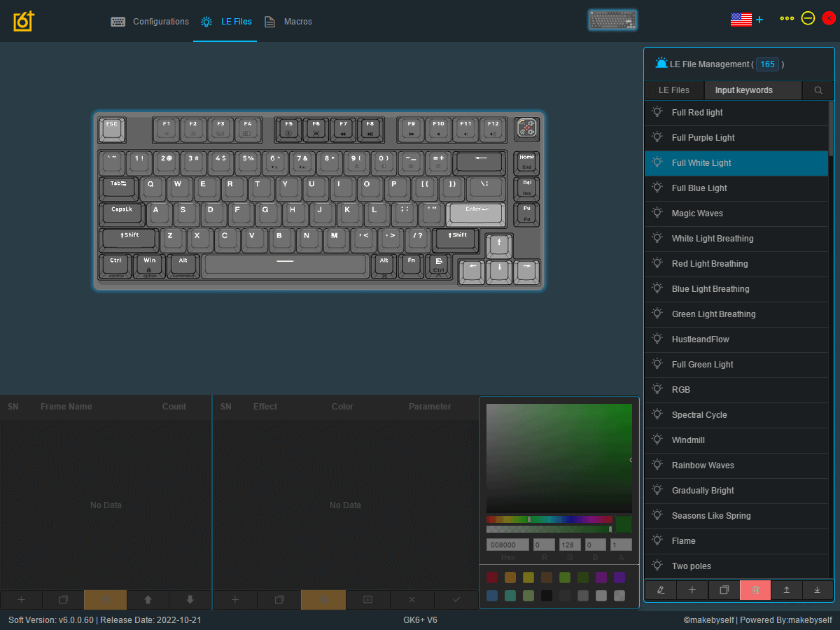840x630 pixels.
Task: Open the Macros tab
Action: [288, 22]
